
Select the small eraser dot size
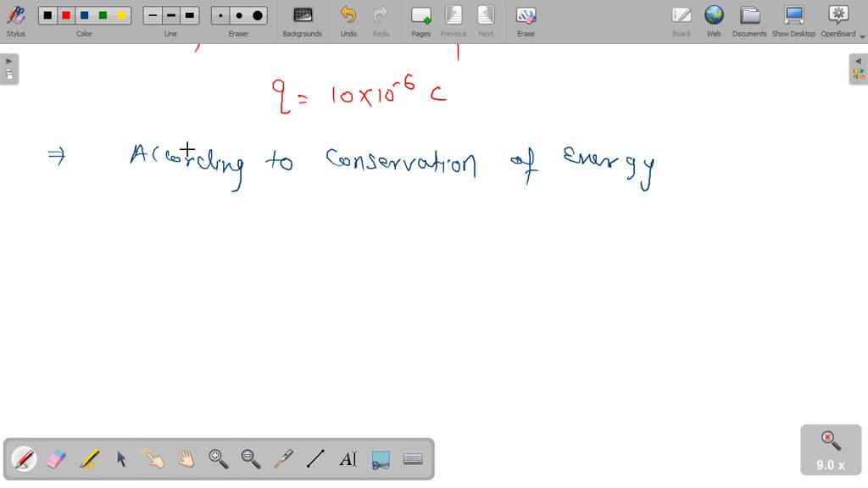click(220, 14)
